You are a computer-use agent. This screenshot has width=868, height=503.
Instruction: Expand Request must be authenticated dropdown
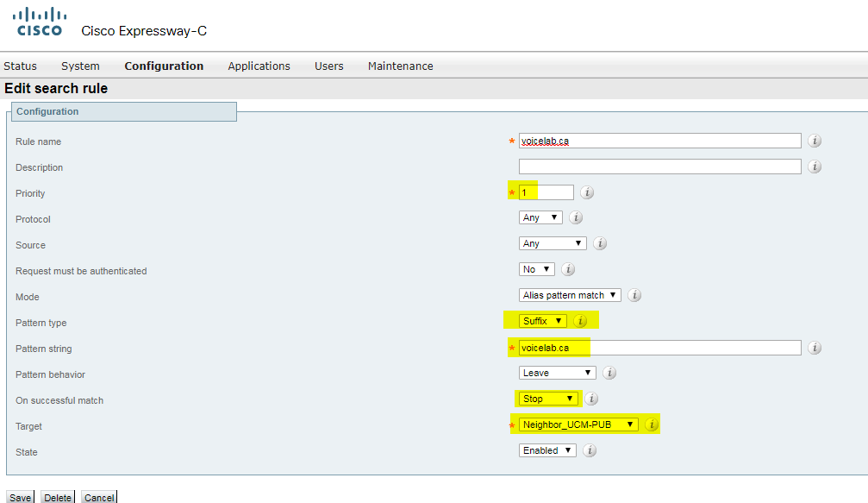pos(536,269)
